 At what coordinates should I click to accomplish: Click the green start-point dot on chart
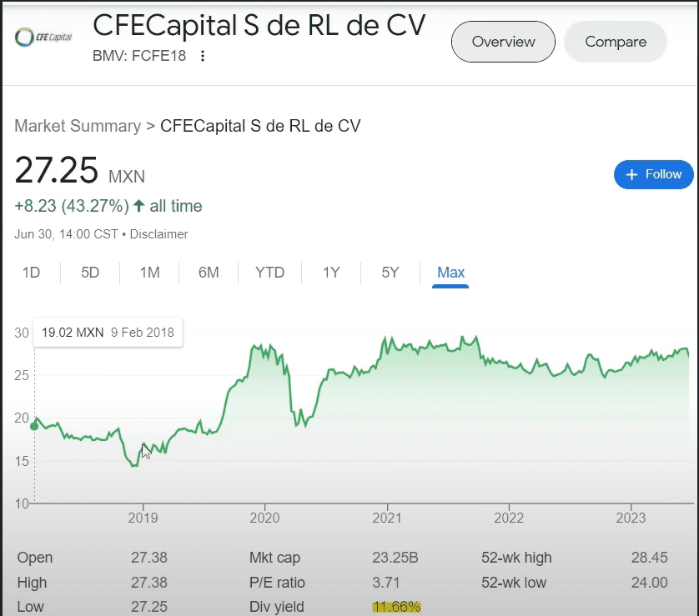[x=34, y=426]
